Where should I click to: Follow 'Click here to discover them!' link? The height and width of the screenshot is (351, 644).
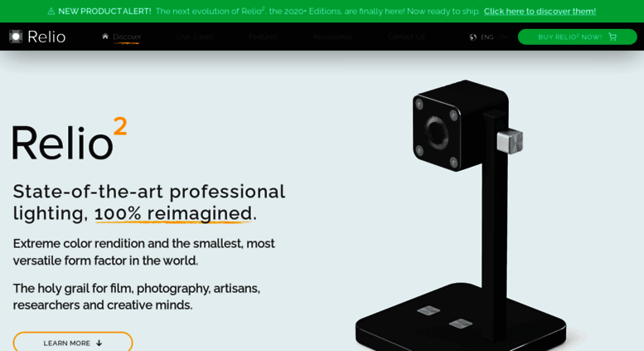coord(540,12)
